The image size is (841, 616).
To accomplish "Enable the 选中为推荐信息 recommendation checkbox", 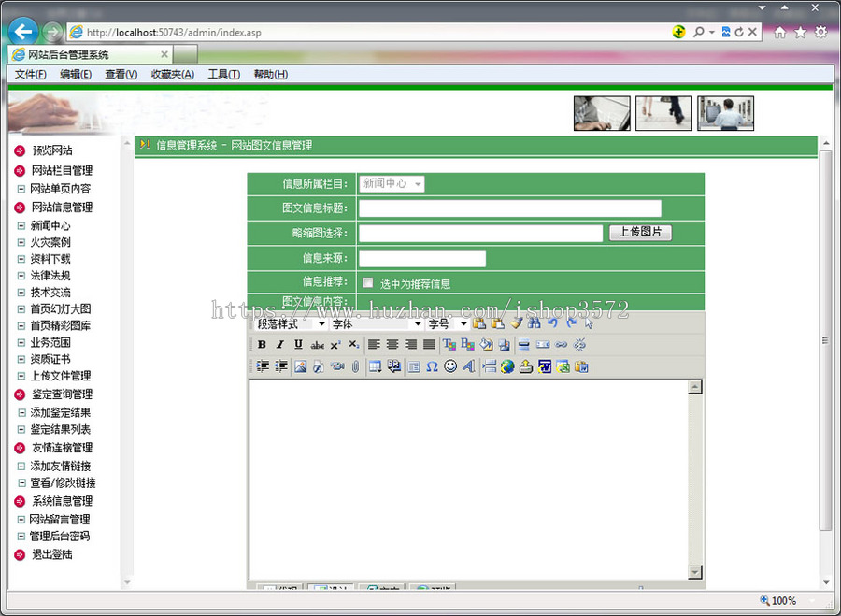I will (367, 281).
